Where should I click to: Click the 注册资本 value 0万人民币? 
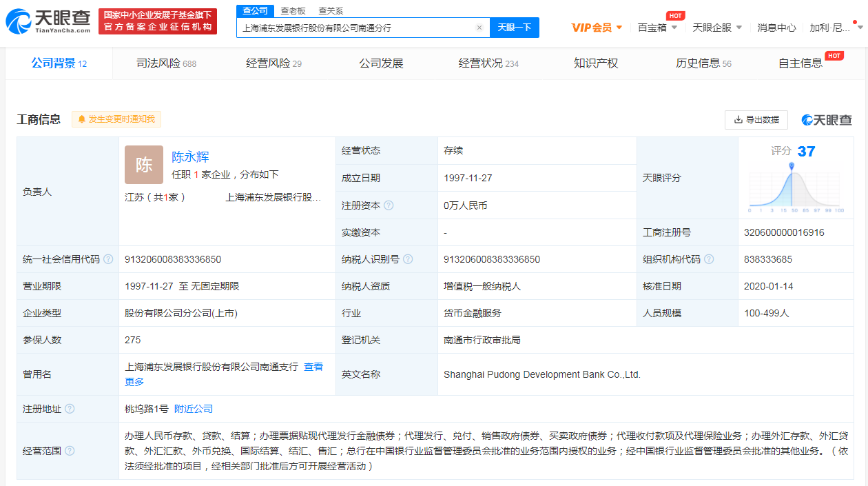[466, 205]
